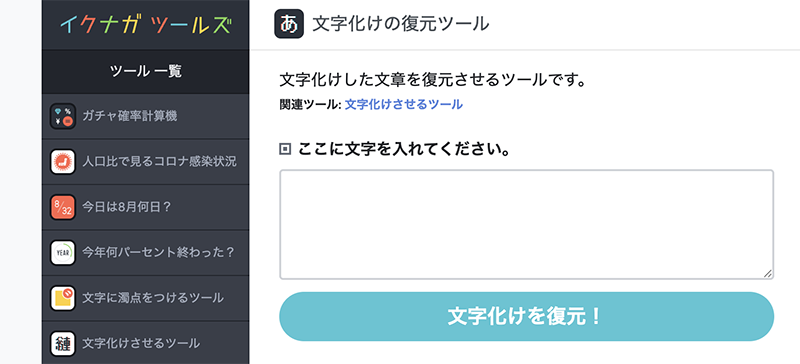Screen dimensions: 800x364
Task: Click the textarea resize handle corner
Action: (767, 273)
